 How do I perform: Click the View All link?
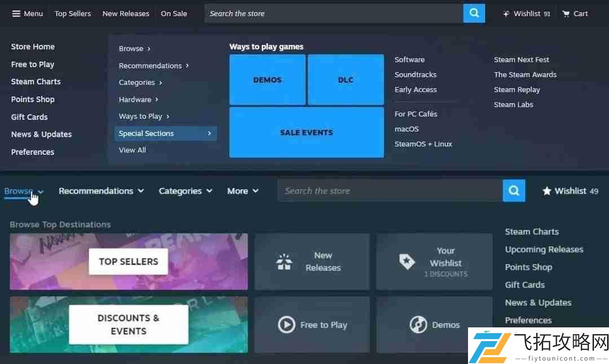point(133,150)
